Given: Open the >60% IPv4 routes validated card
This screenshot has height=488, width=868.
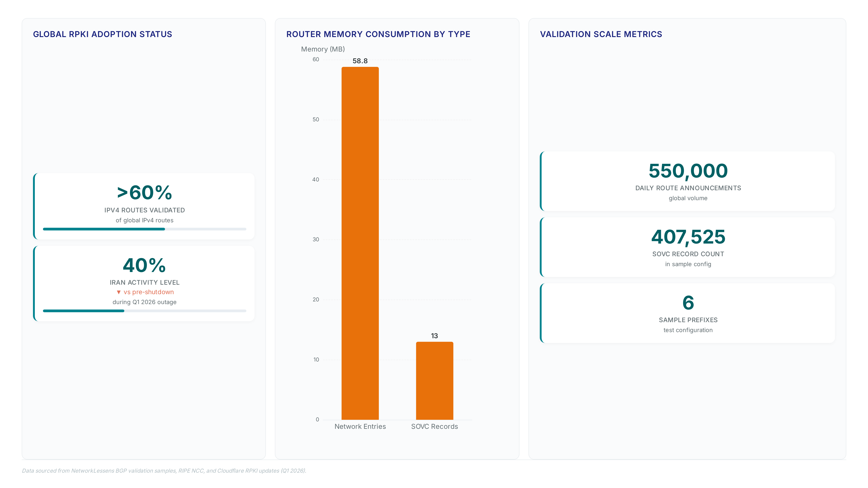Looking at the screenshot, I should [x=144, y=206].
